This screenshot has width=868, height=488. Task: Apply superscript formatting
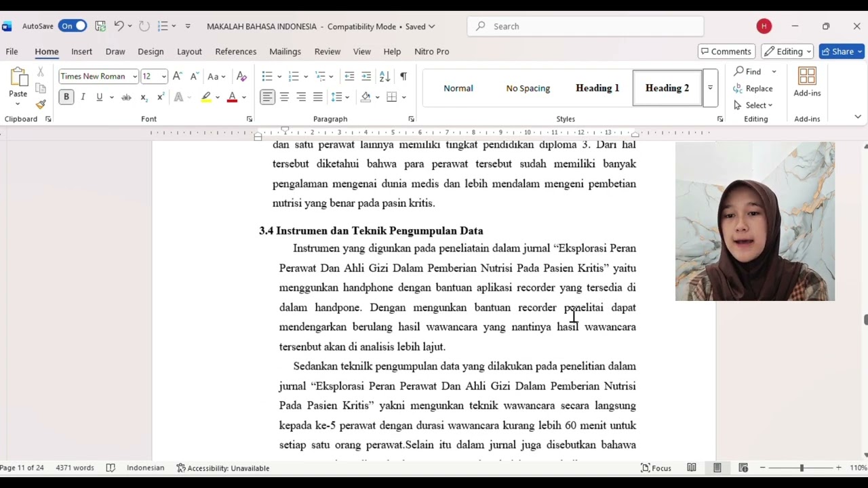(161, 97)
